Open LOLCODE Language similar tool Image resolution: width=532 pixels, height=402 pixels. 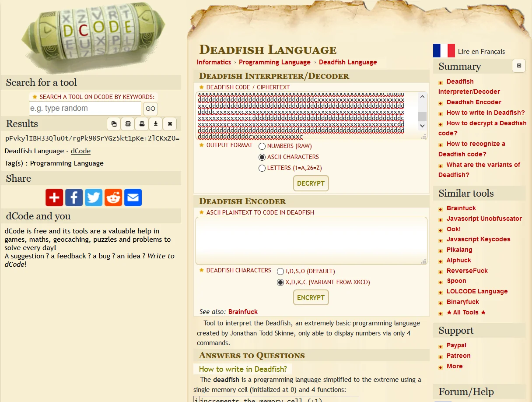(477, 291)
